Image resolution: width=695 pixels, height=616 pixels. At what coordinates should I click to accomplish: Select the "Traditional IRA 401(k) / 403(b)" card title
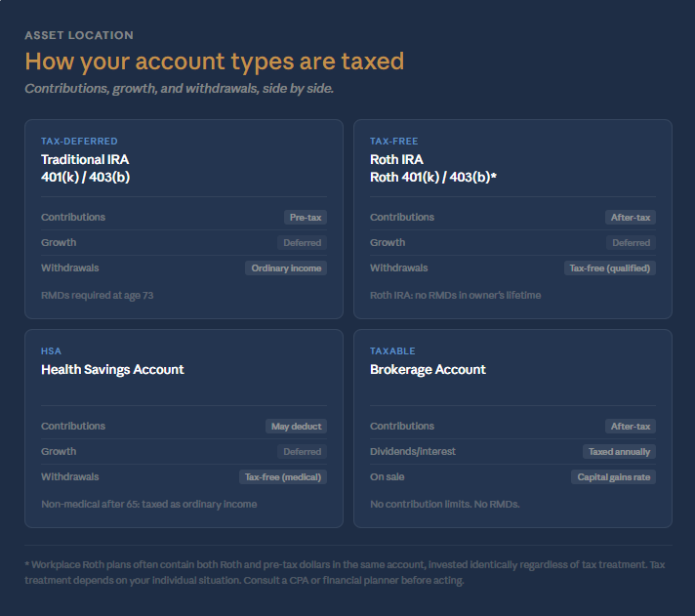pos(86,169)
